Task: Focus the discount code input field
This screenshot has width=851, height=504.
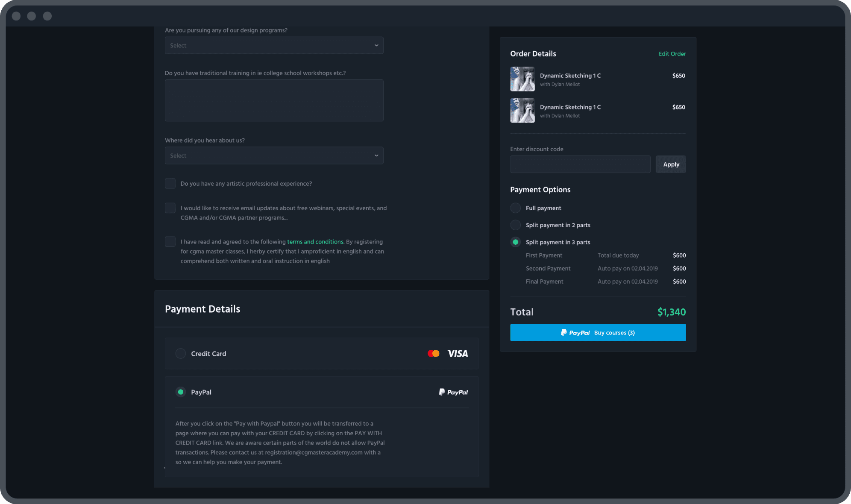Action: [x=580, y=164]
